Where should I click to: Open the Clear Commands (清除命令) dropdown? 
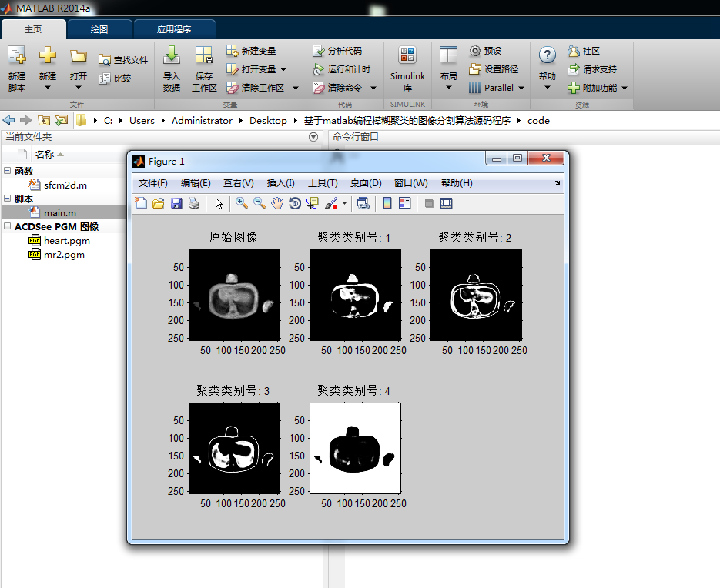(x=373, y=88)
